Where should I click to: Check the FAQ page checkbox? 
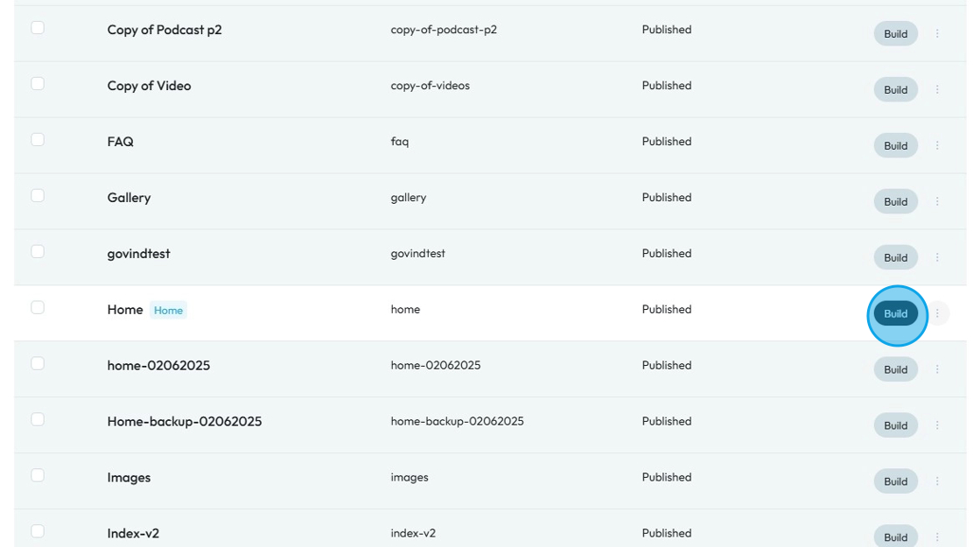coord(38,140)
